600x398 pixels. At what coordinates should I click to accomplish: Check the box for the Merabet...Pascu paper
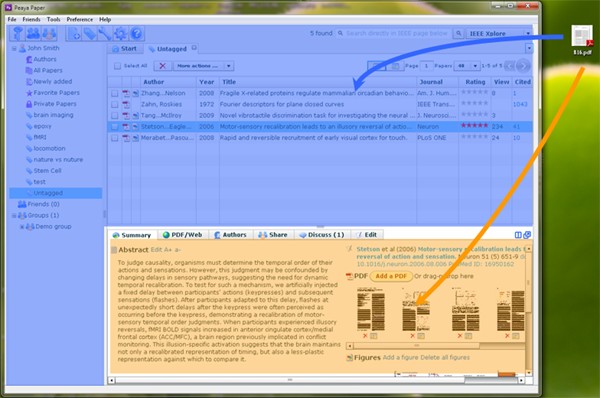pyautogui.click(x=114, y=138)
